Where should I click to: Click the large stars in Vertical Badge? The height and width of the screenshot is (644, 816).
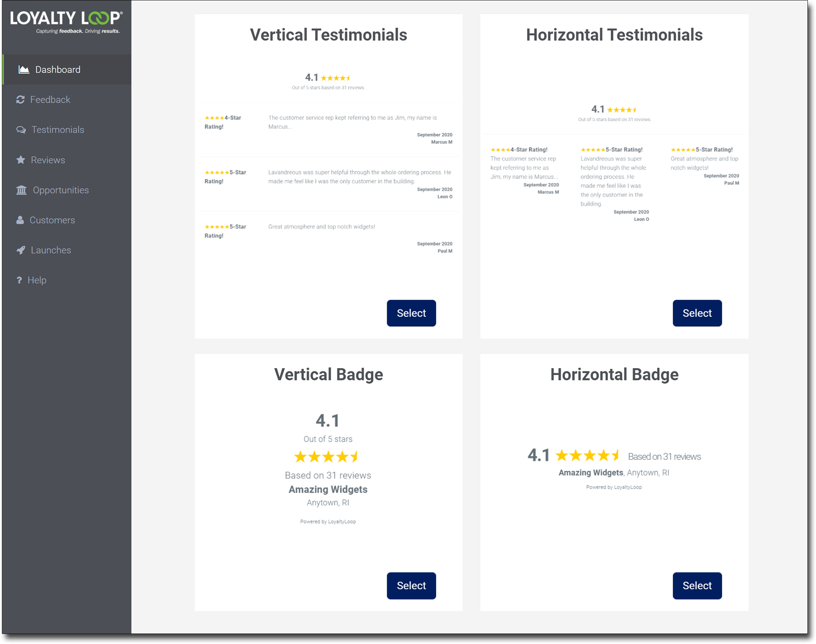click(326, 457)
